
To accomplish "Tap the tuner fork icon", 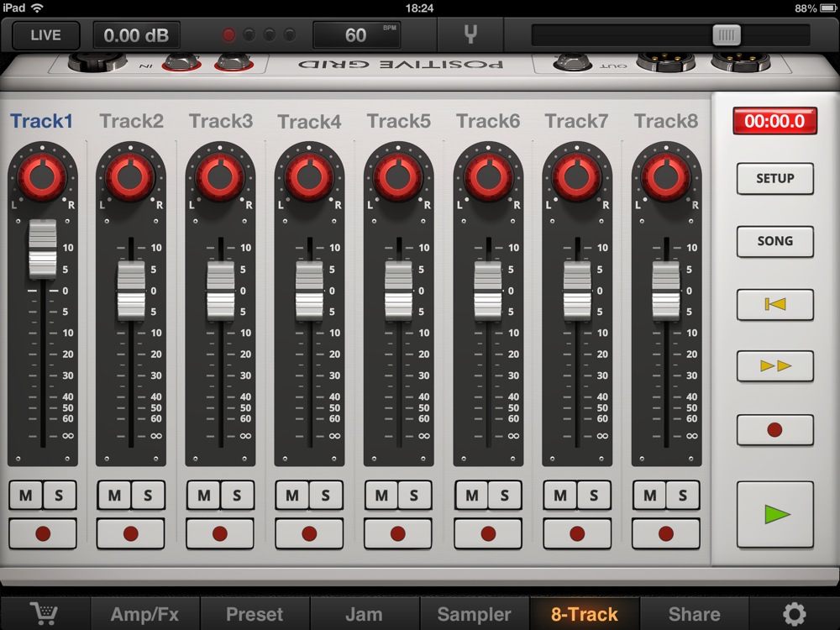I will pyautogui.click(x=470, y=34).
